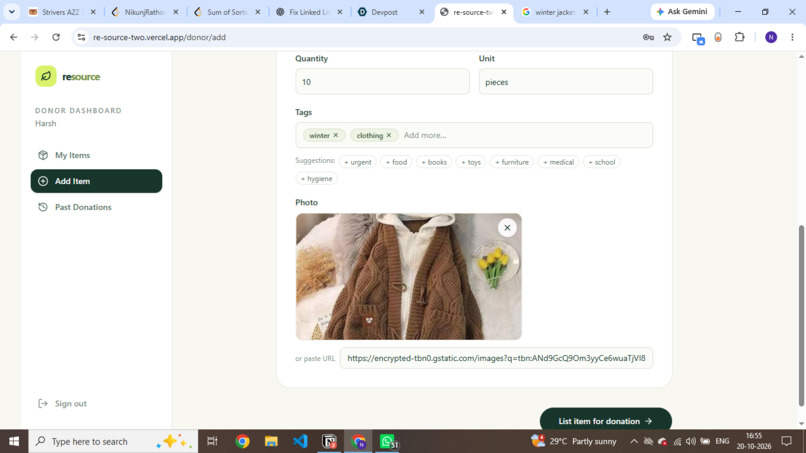
Task: Add the books suggestion tag
Action: 434,162
